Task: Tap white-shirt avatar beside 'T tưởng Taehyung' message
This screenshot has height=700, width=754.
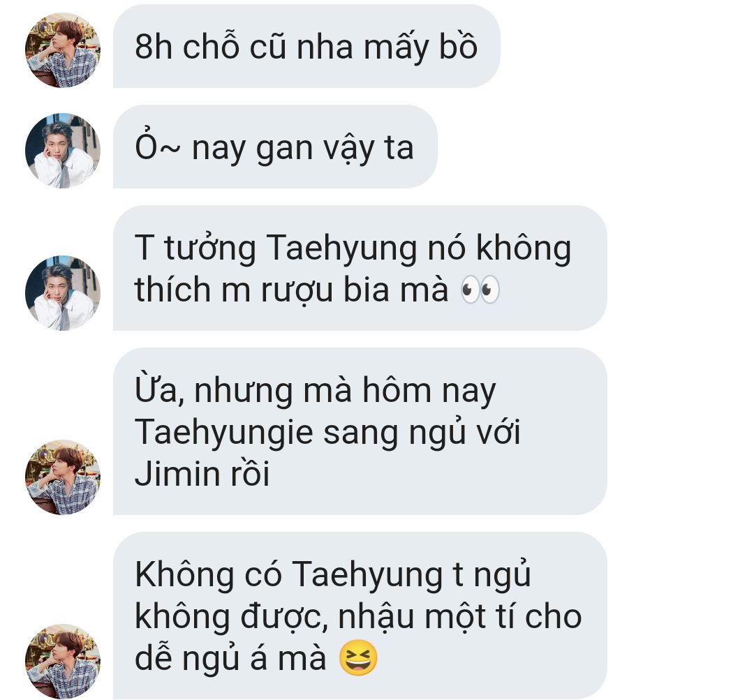Action: (x=63, y=293)
